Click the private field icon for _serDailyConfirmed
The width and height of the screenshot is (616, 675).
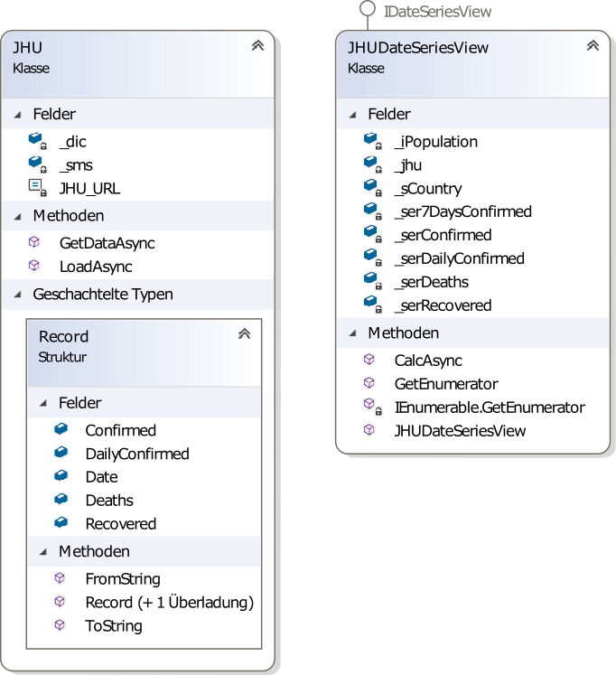coord(372,258)
